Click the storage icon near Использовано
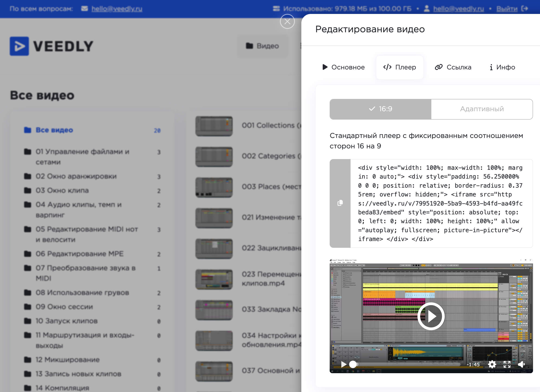 [276, 9]
